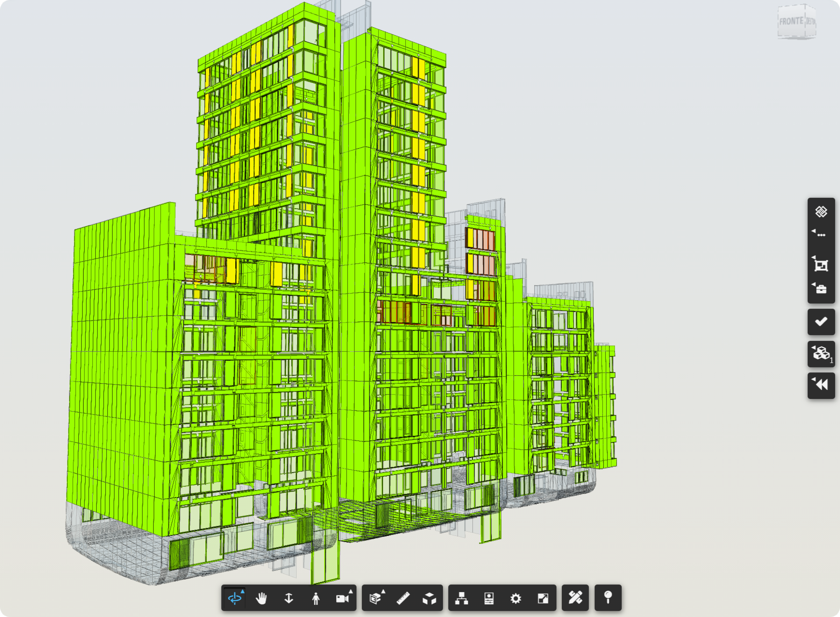This screenshot has height=617, width=840.
Task: Enable First Person walk mode
Action: pos(316,598)
